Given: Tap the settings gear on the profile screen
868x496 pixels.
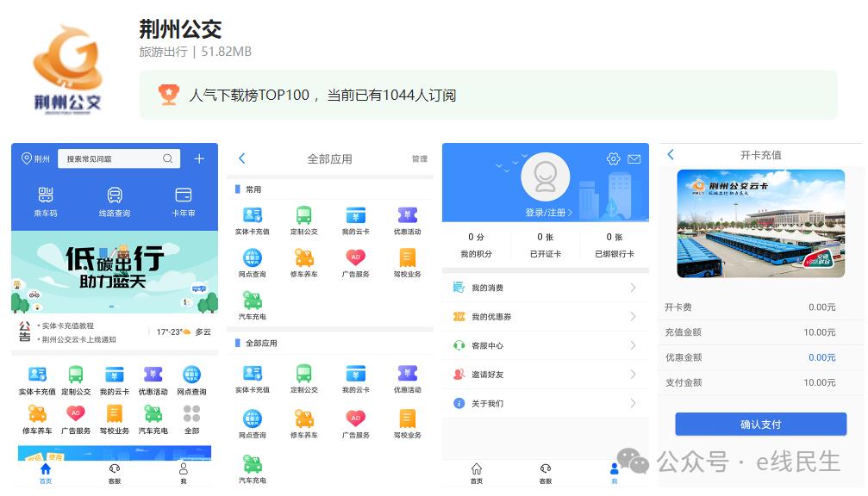Looking at the screenshot, I should point(614,159).
